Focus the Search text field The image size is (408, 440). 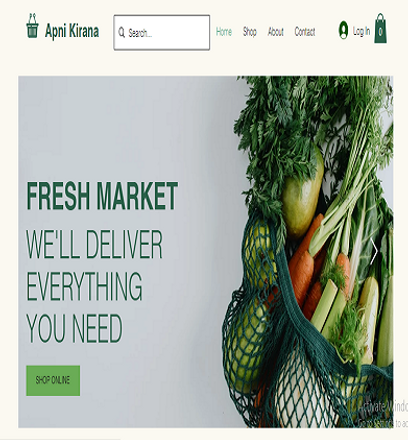coord(162,33)
